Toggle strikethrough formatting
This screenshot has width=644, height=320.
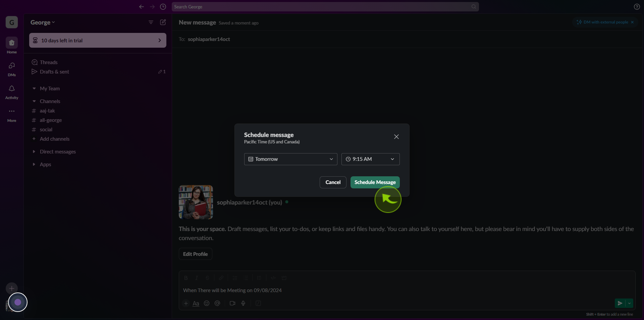coord(207,278)
